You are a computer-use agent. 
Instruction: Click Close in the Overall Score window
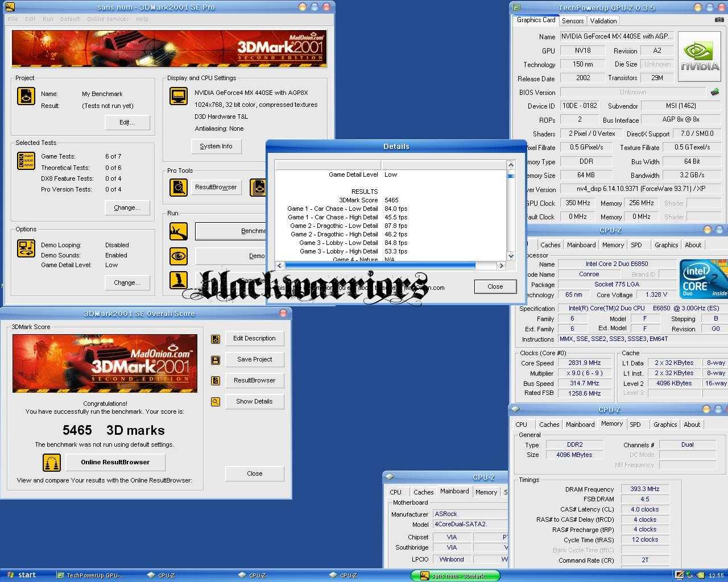pos(254,473)
